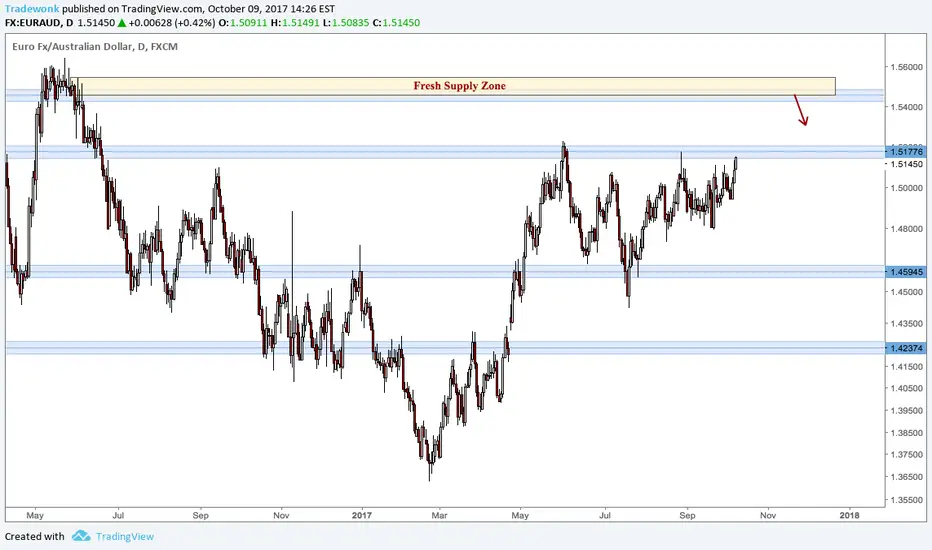Click the 1.39500 price axis label
Image resolution: width=932 pixels, height=550 pixels.
[906, 410]
